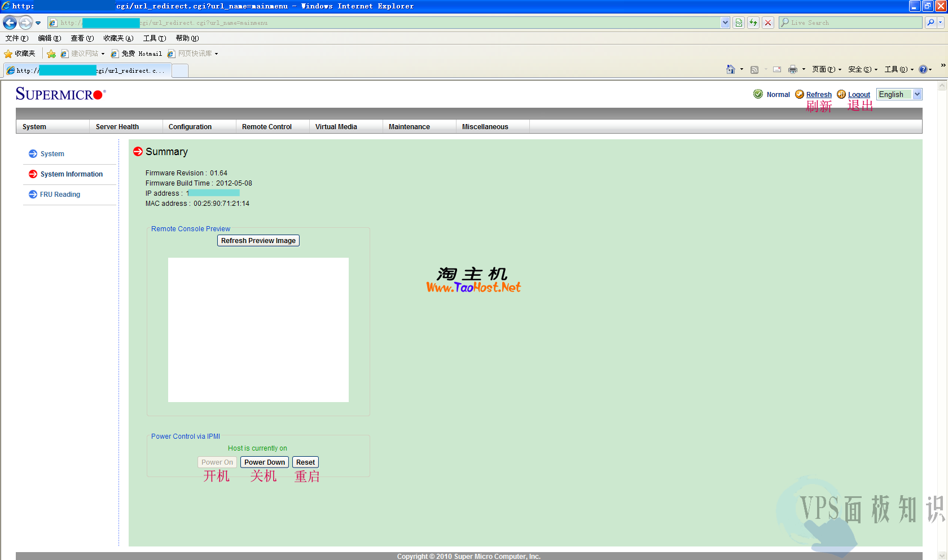Click the Print icon in command bar
The width and height of the screenshot is (948, 560).
coord(793,69)
